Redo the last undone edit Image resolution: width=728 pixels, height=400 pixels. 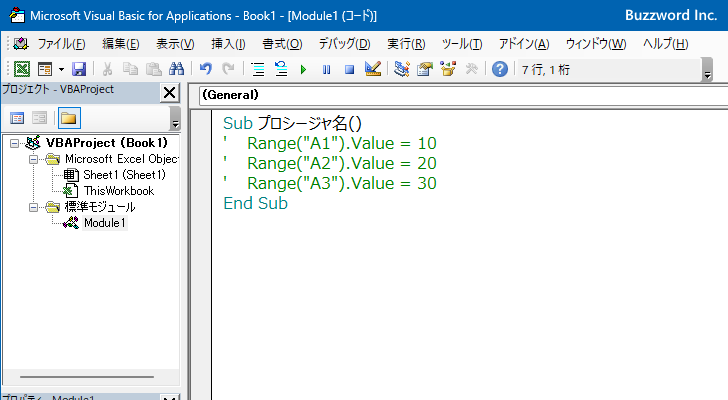(228, 69)
